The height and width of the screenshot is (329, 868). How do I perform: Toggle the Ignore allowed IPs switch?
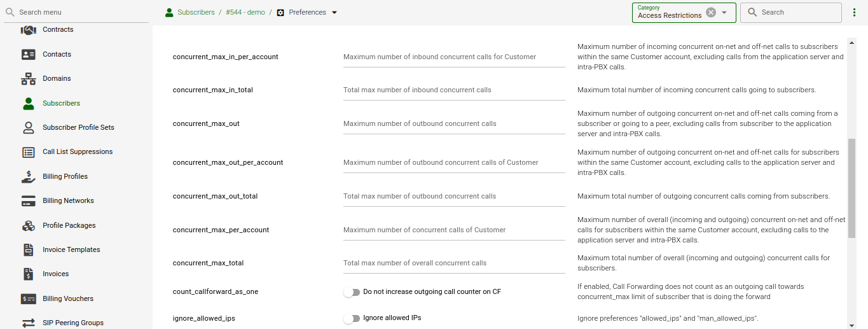352,318
